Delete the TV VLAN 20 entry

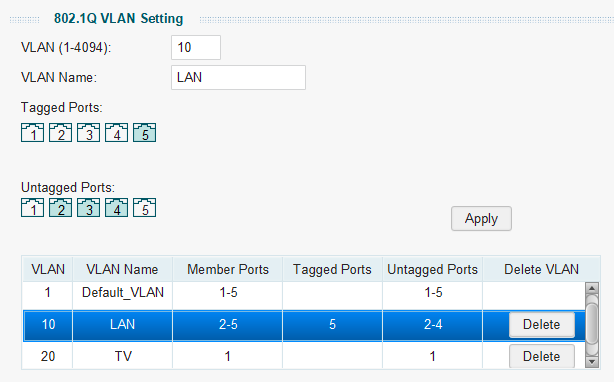542,356
